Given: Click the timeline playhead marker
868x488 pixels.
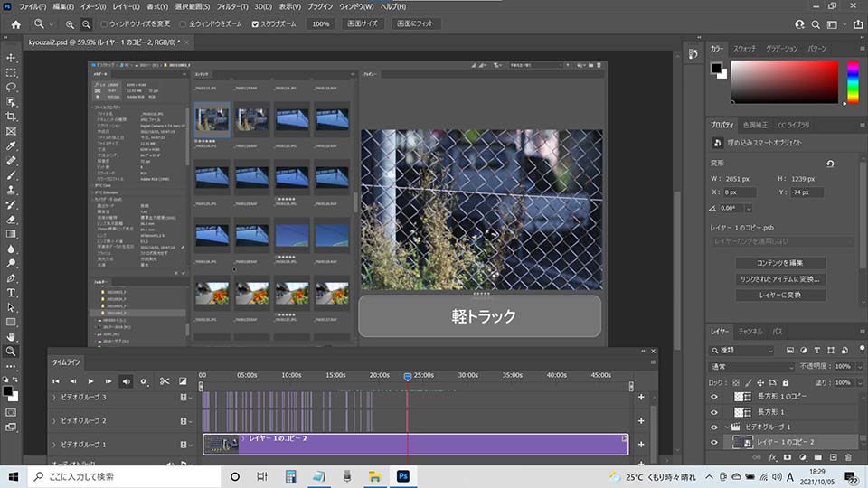Looking at the screenshot, I should 408,377.
